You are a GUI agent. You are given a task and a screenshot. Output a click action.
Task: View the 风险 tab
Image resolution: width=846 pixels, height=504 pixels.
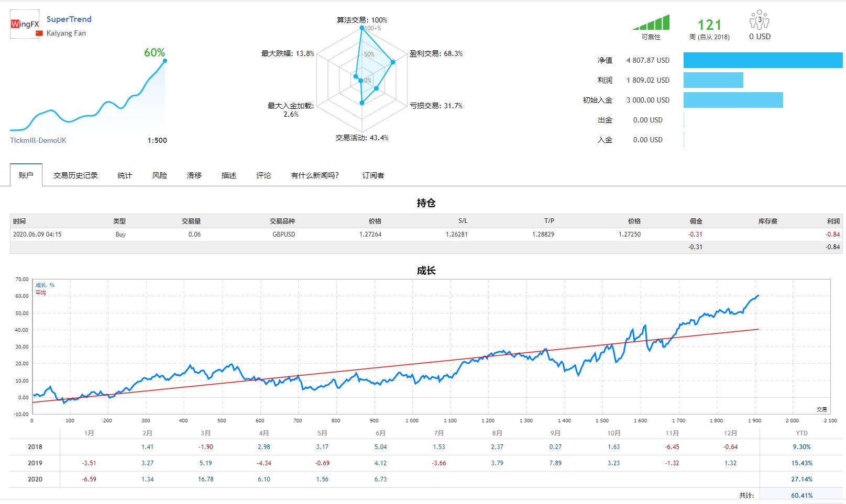159,175
